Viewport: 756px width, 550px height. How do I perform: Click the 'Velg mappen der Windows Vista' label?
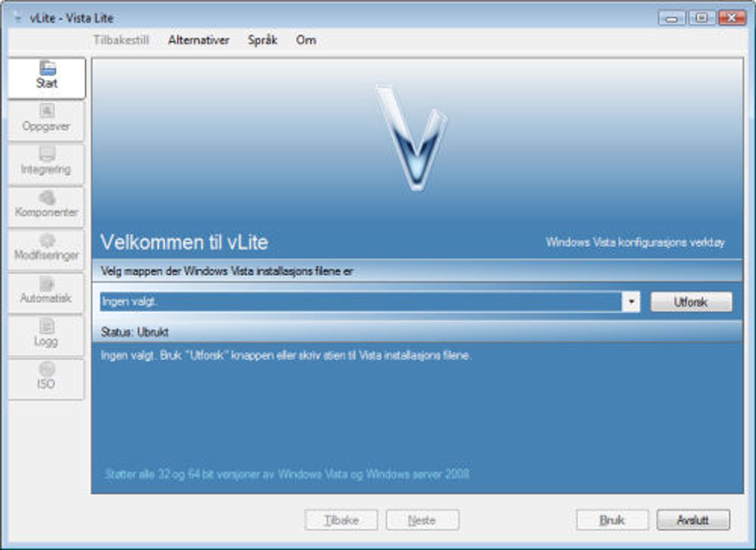click(x=227, y=271)
